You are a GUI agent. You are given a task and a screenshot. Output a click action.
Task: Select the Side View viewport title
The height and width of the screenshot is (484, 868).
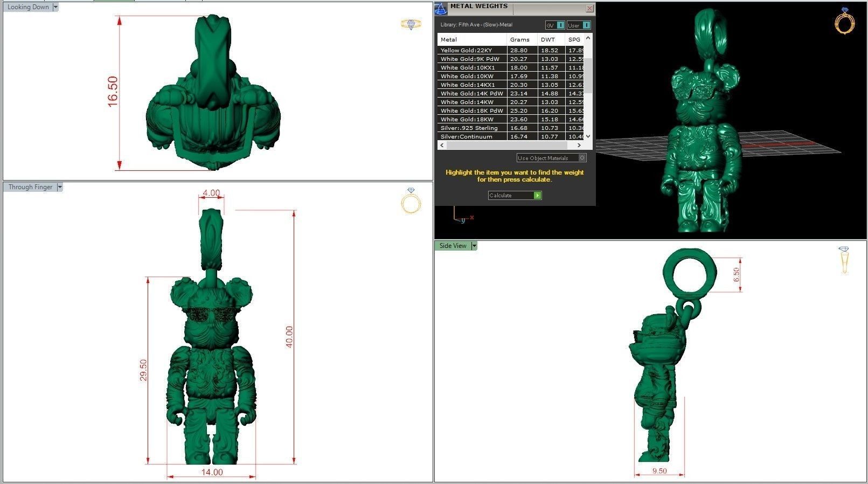(x=453, y=246)
